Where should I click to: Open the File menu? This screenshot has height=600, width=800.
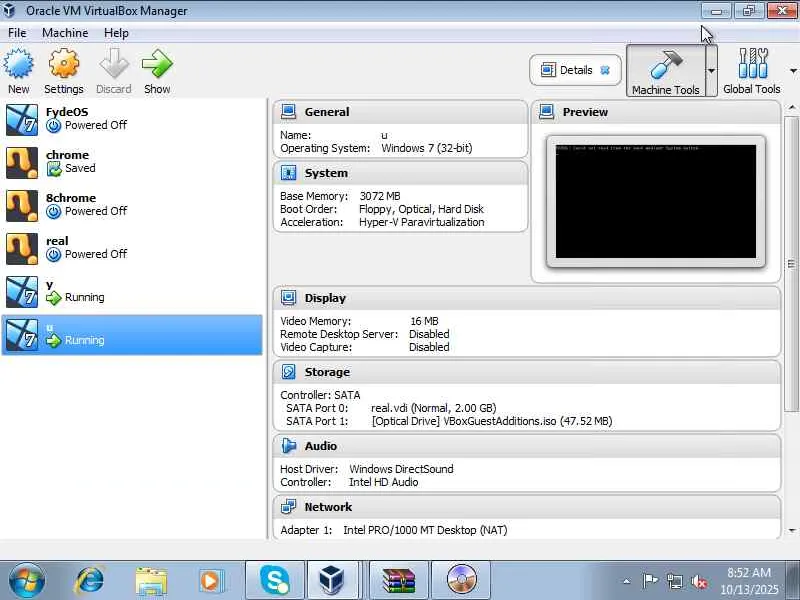point(17,33)
